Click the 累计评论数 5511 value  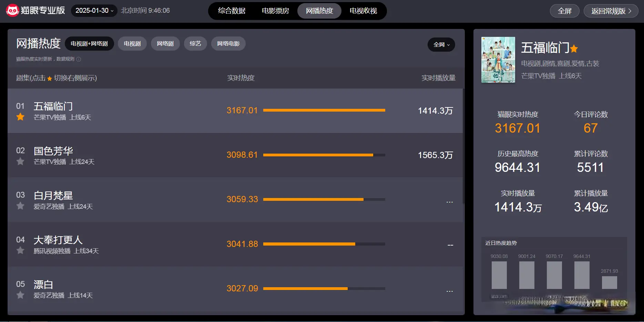pos(591,167)
